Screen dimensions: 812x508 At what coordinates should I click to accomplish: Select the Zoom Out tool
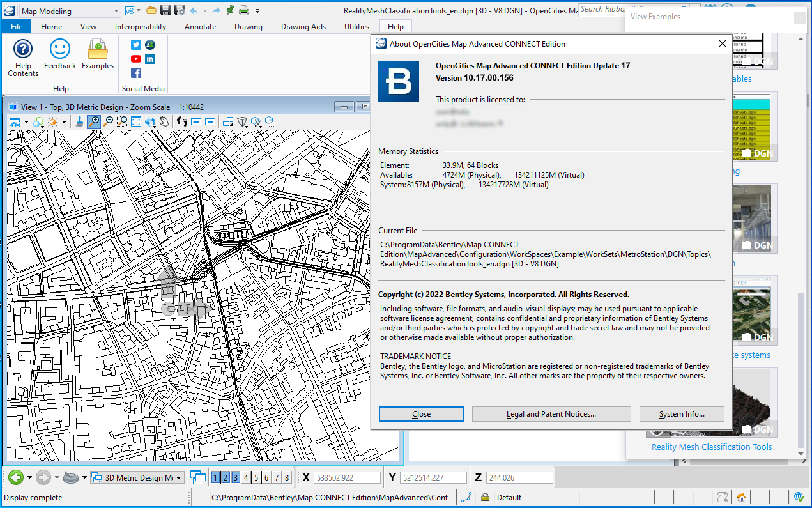coord(108,121)
